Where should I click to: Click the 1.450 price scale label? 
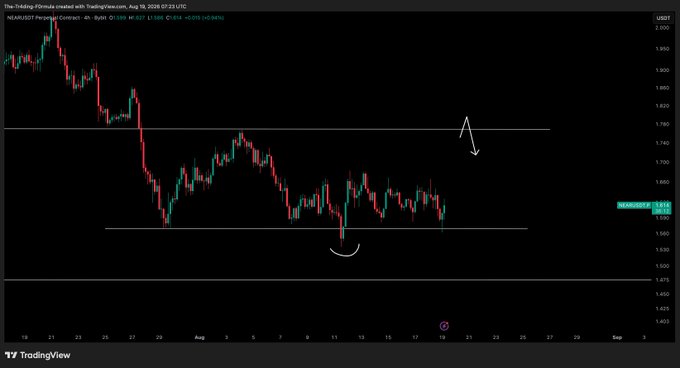click(662, 294)
